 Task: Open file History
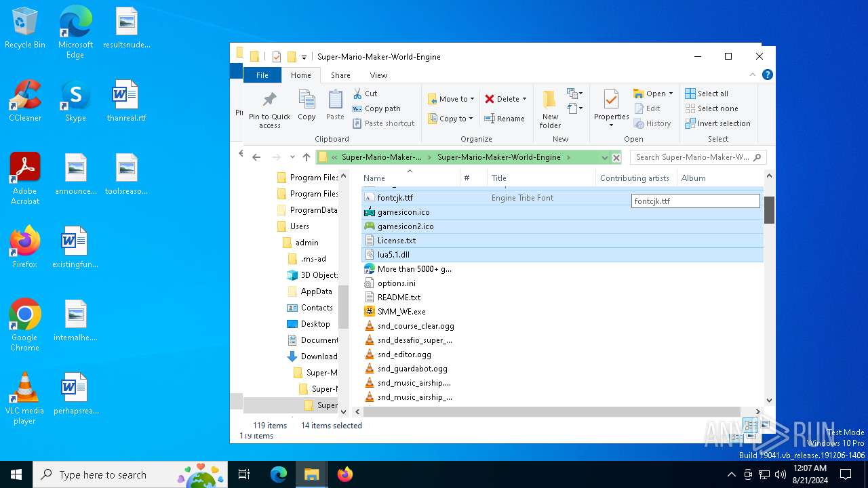point(652,123)
